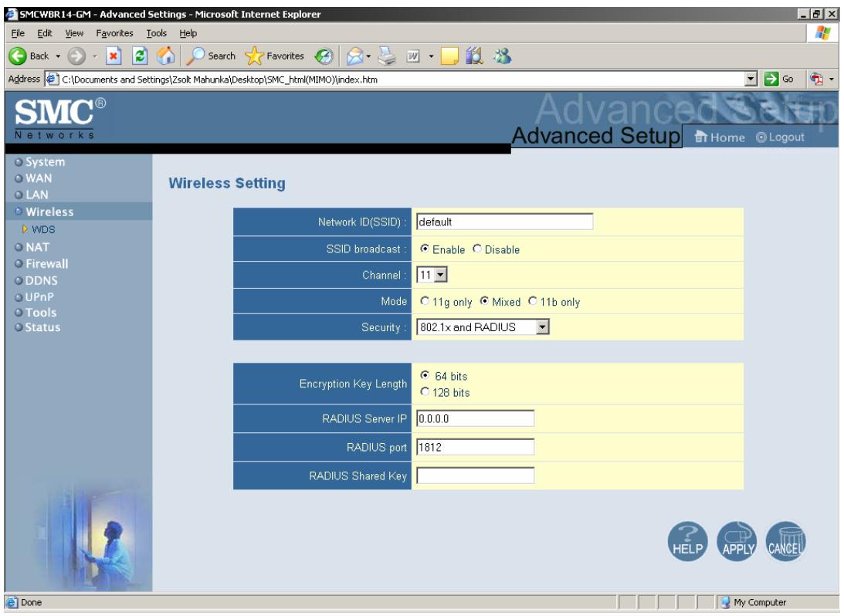Open the Edit button dropdown arrow
This screenshot has height=616, width=844.
431,56
